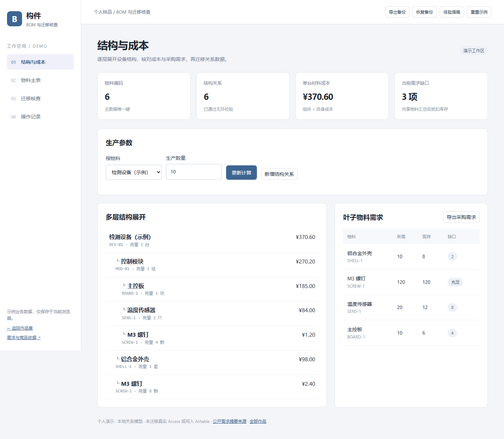The image size is (504, 439).
Task: Go to 物料主表 in the sidebar
Action: coord(40,80)
